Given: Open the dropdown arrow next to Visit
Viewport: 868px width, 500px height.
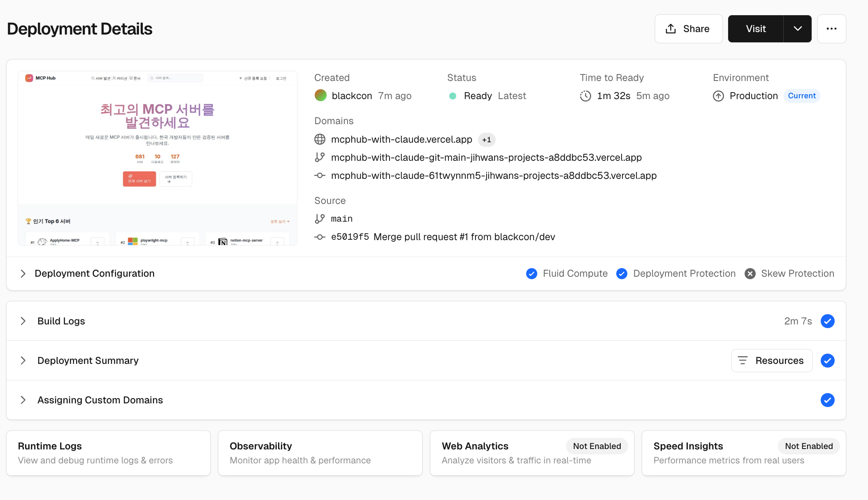Looking at the screenshot, I should 798,29.
